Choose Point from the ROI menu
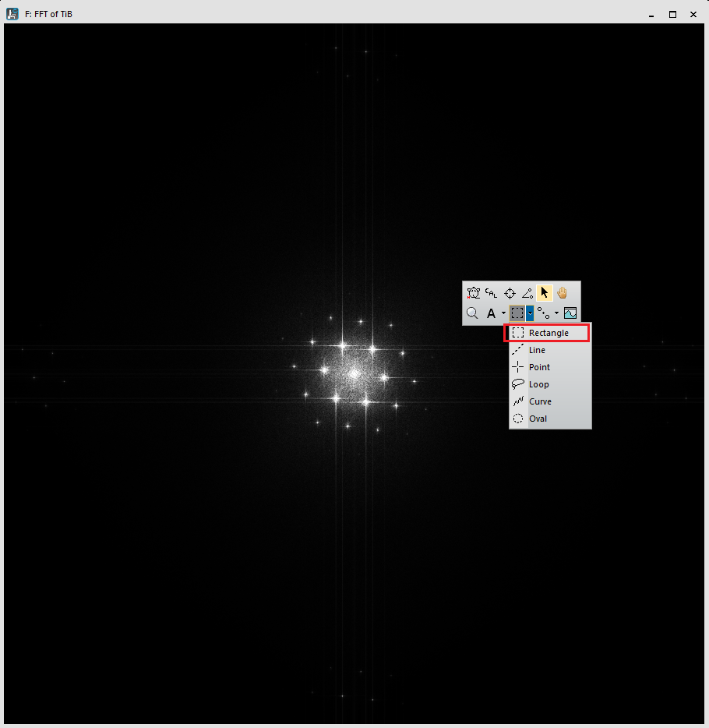 tap(550, 367)
